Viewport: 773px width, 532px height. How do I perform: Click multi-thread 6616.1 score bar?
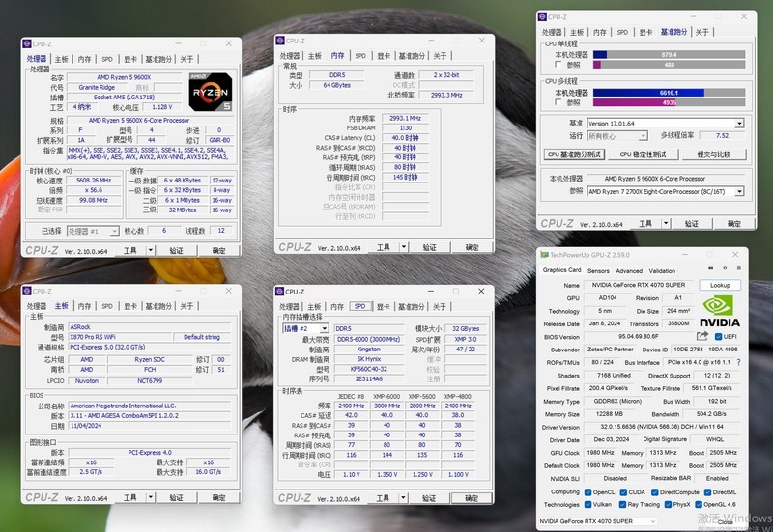669,92
